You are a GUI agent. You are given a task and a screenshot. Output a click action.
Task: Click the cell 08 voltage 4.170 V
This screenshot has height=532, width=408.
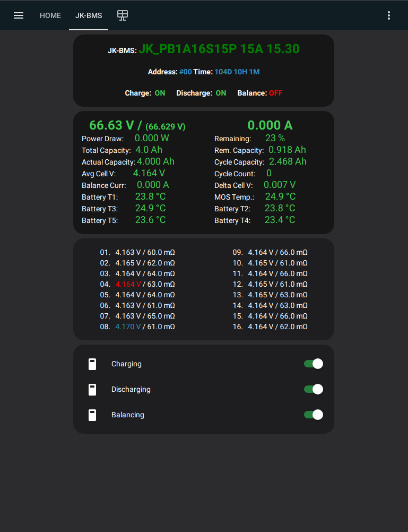pyautogui.click(x=128, y=327)
